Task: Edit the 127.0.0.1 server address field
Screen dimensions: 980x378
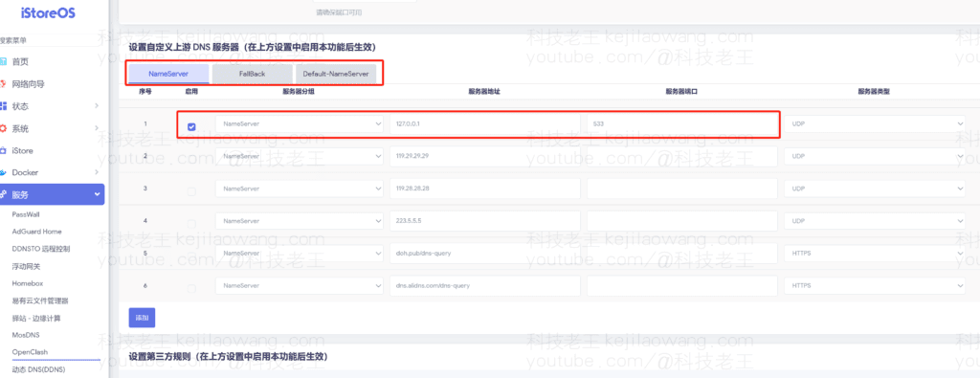Action: point(485,123)
